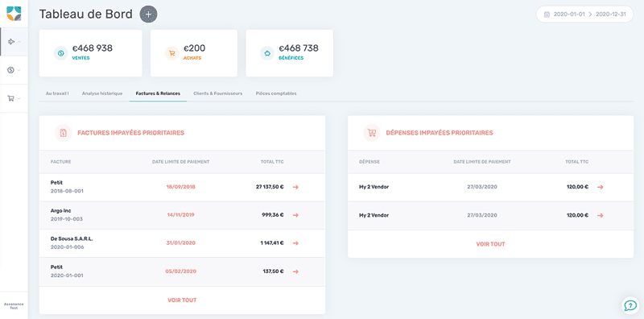Select the Factures & Relances tab

coord(158,93)
